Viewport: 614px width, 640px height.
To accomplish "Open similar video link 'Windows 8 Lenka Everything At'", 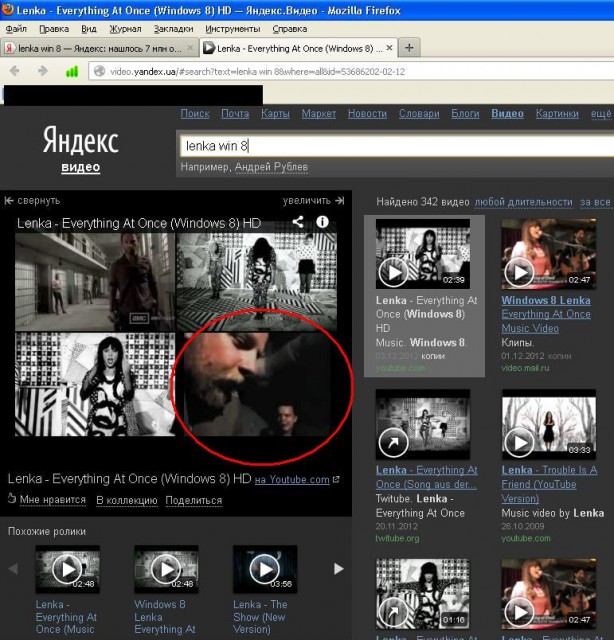I will [165, 617].
